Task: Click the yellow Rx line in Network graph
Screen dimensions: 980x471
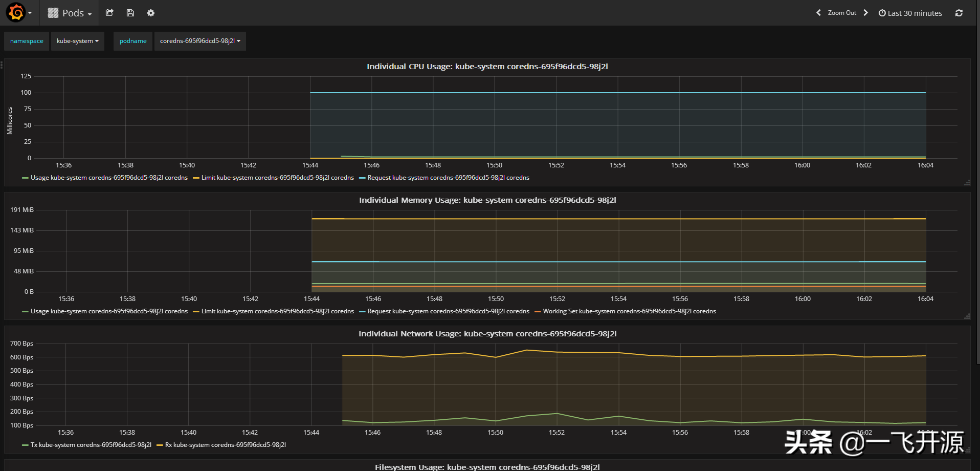Action: (x=634, y=354)
